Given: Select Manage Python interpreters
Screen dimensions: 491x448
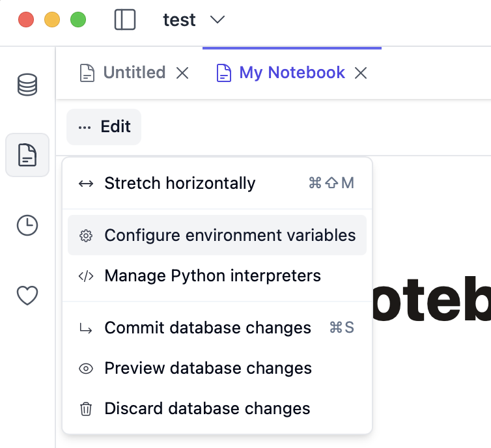Looking at the screenshot, I should click(x=212, y=276).
